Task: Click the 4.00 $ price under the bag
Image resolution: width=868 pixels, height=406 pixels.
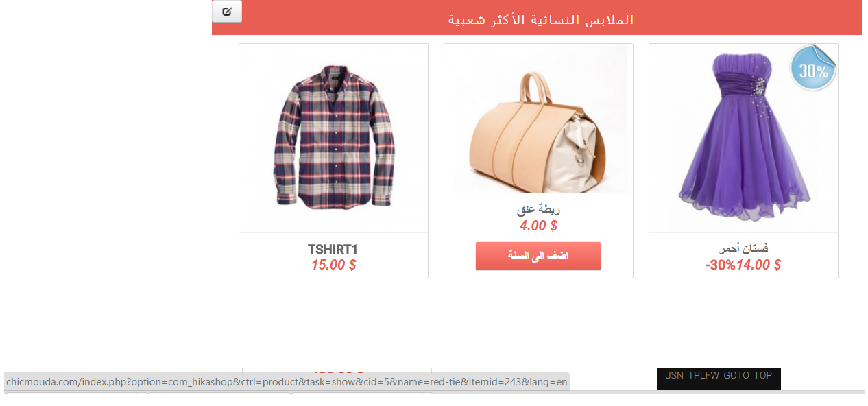Action: click(x=538, y=226)
